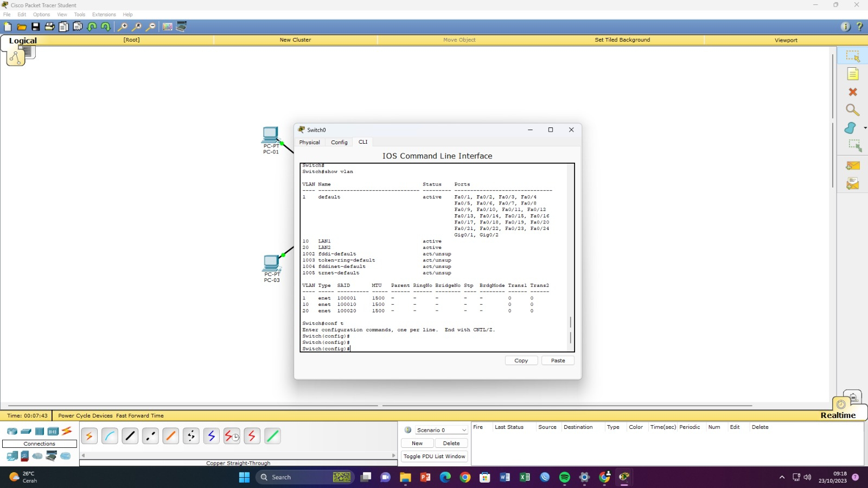Open the Options menu

click(42, 15)
